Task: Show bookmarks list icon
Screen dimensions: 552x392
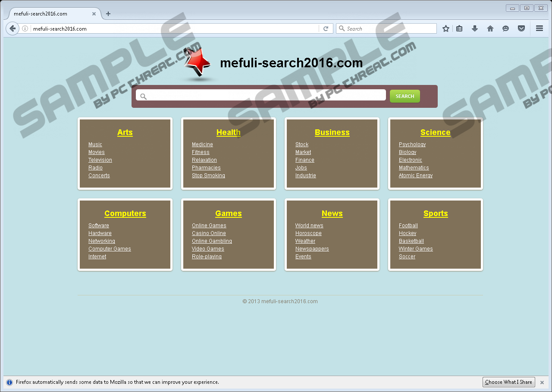Action: 459,28
